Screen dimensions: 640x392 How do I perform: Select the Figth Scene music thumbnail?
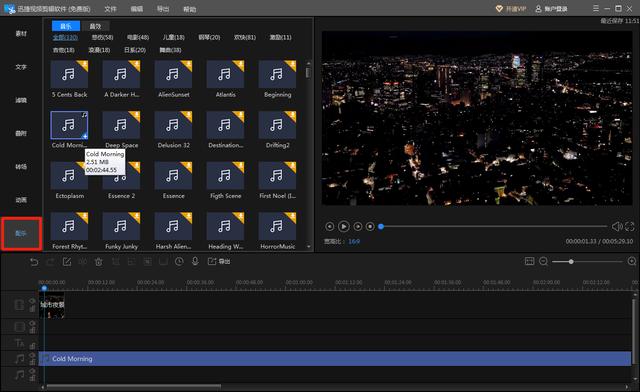(x=225, y=176)
